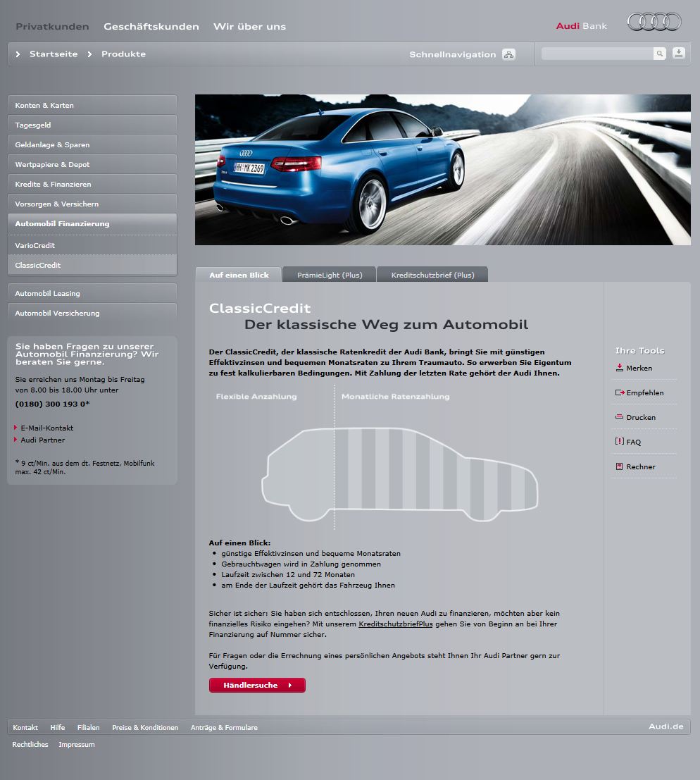Click the search magnifier icon
This screenshot has height=780, width=700.
[x=659, y=54]
